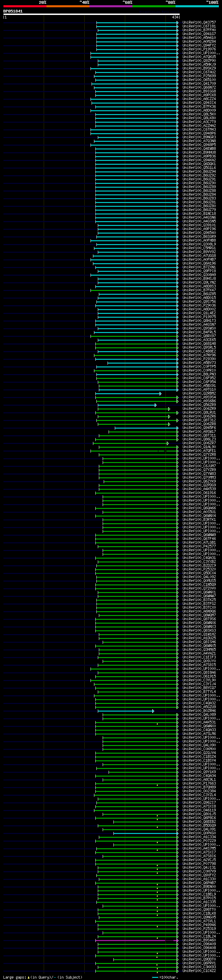Click the query name BP051841
The width and height of the screenshot is (222, 980).
pos(13,11)
